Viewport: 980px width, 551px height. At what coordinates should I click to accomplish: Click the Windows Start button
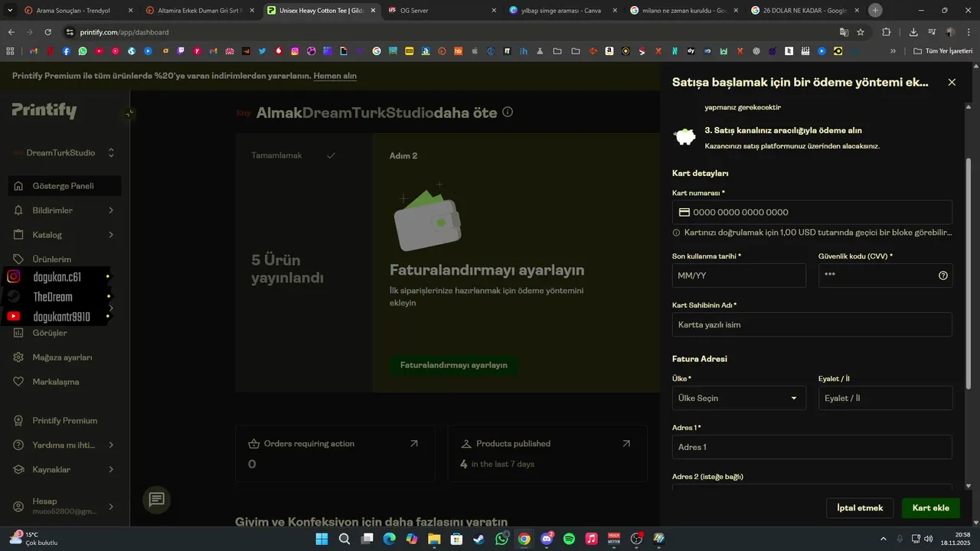point(322,539)
